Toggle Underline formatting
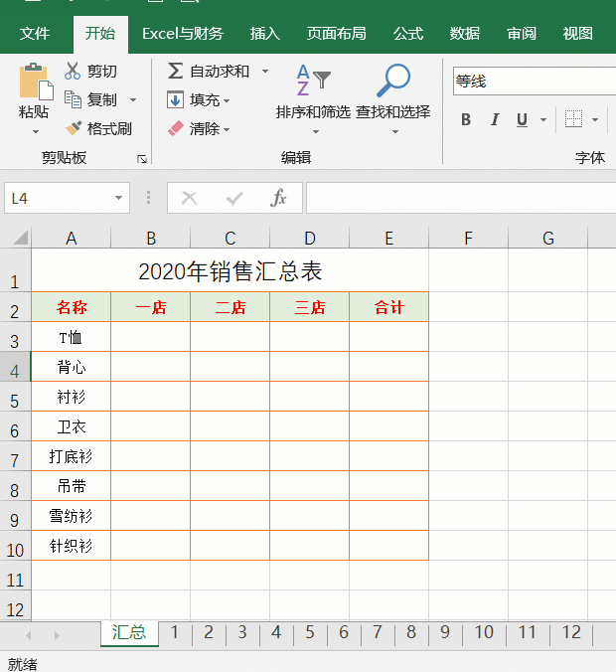Viewport: 616px width, 672px height. [522, 119]
